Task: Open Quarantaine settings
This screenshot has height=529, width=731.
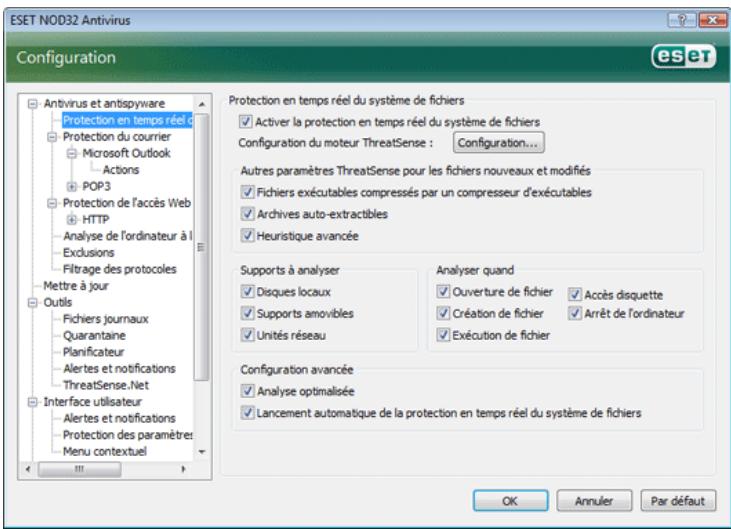Action: [x=94, y=336]
